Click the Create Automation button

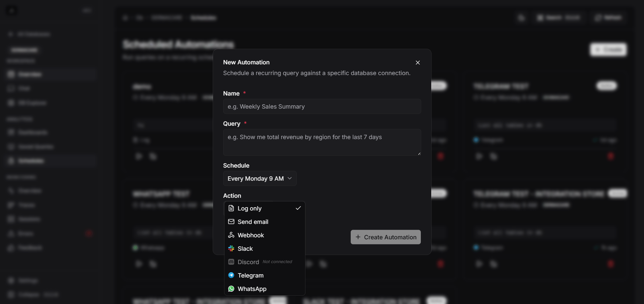point(386,237)
